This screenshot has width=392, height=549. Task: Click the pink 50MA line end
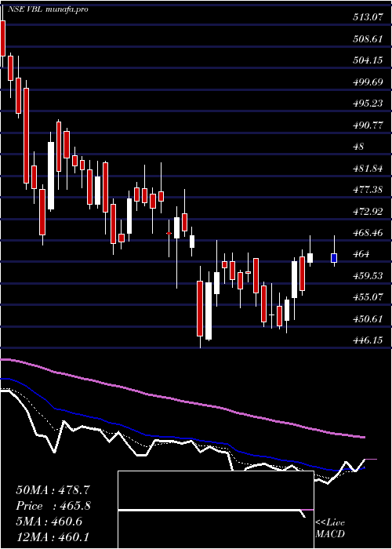point(364,437)
